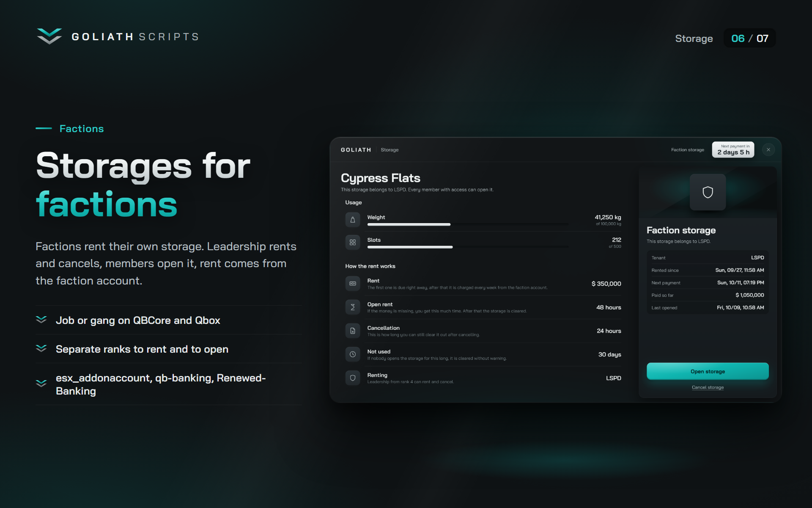Click the Storage breadcrumb in panel header
The height and width of the screenshot is (508, 812).
(x=390, y=150)
